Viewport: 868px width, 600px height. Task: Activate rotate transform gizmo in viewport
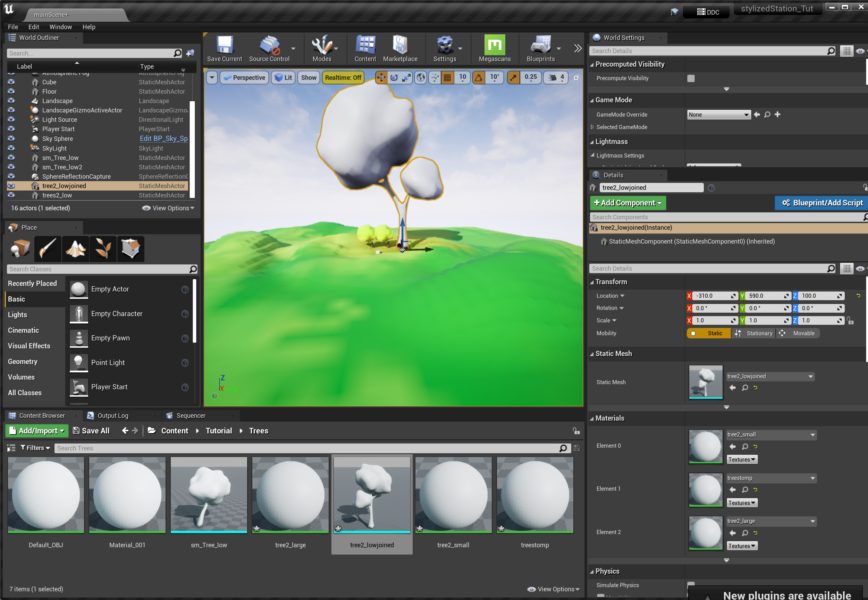coord(394,78)
